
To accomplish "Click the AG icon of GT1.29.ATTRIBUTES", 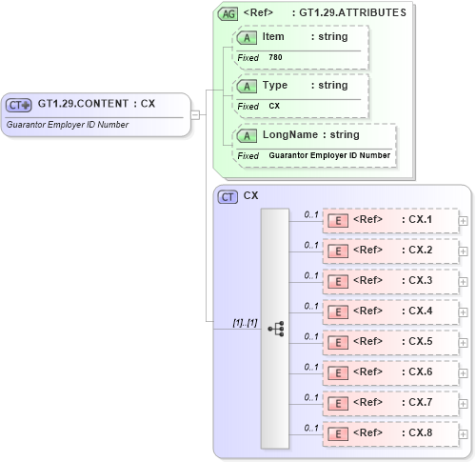I will click(x=228, y=14).
